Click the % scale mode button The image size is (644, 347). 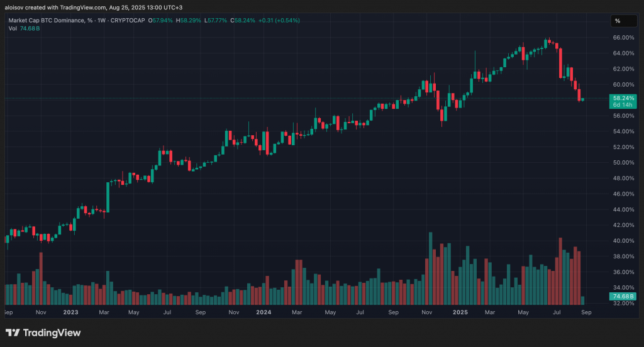(x=623, y=21)
